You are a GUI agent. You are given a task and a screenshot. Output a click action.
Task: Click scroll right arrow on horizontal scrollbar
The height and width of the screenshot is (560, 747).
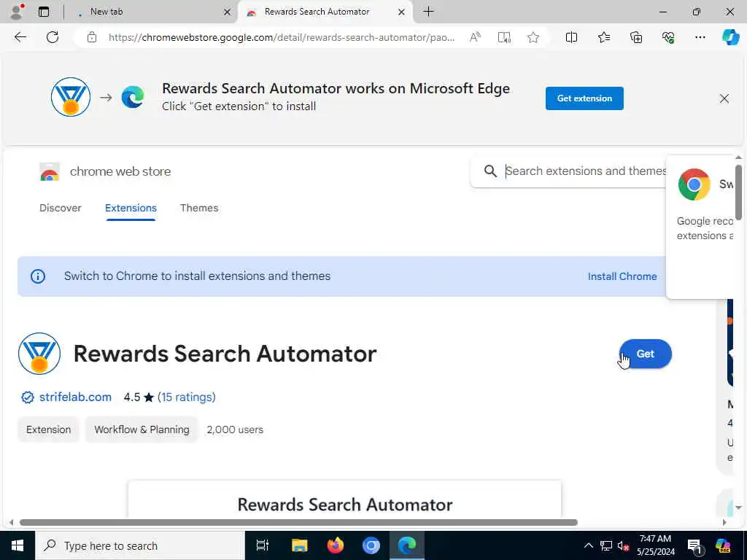click(724, 522)
